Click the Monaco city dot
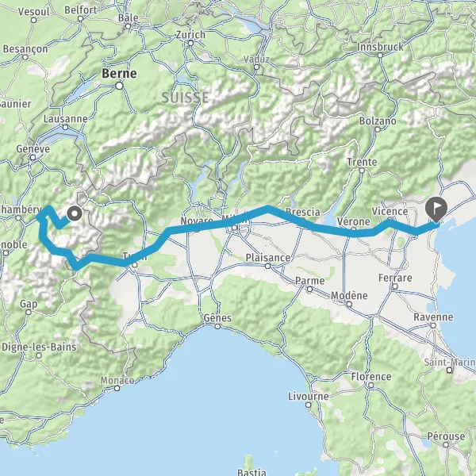Screen dimensions: 476x476 pos(117,388)
